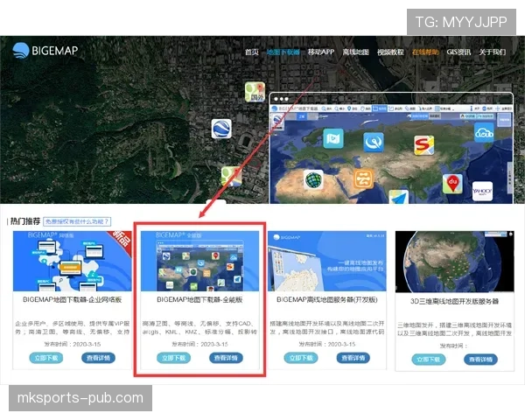Open 关于我们 page
The height and width of the screenshot is (420, 525).
pos(492,52)
